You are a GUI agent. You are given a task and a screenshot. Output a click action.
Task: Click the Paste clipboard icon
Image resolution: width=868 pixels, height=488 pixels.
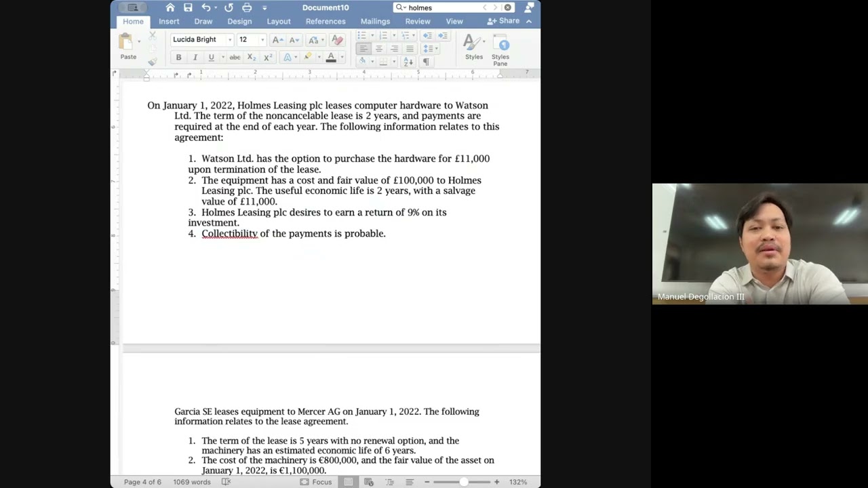pos(126,42)
